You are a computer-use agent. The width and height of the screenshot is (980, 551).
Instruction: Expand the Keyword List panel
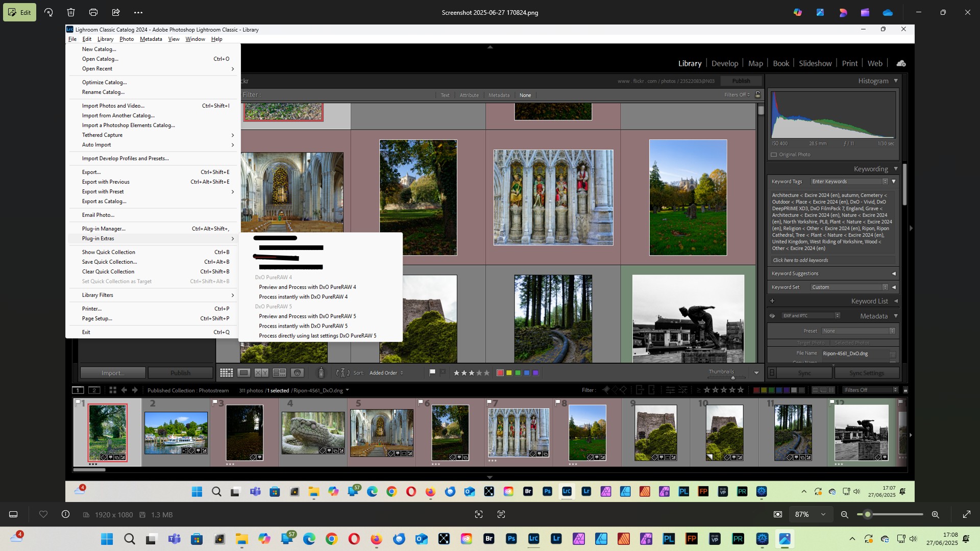click(896, 301)
